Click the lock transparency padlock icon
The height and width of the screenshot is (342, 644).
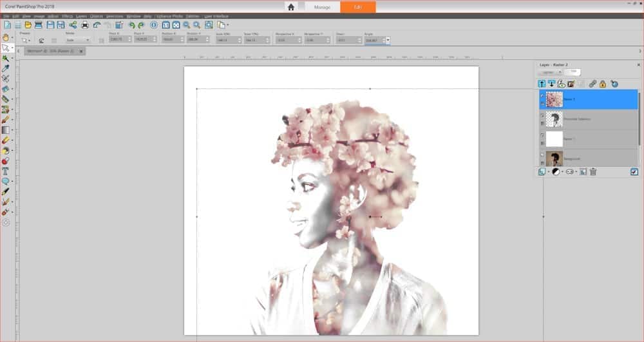click(x=603, y=84)
